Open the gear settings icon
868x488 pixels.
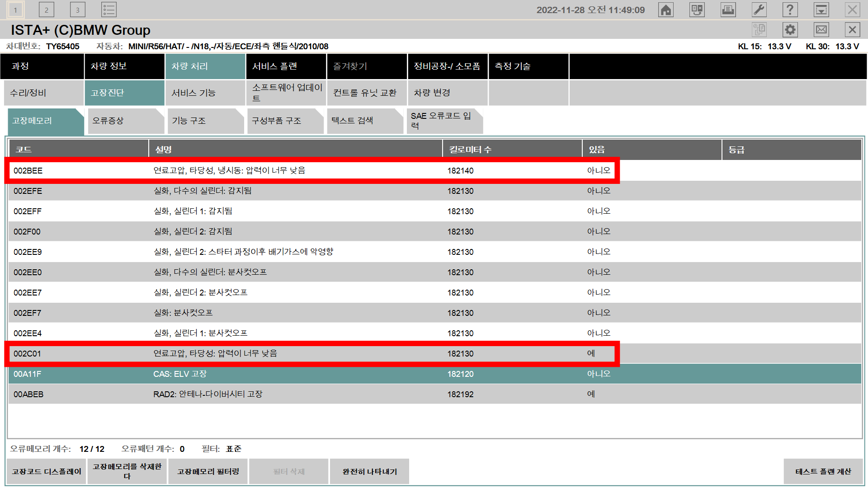pyautogui.click(x=790, y=30)
